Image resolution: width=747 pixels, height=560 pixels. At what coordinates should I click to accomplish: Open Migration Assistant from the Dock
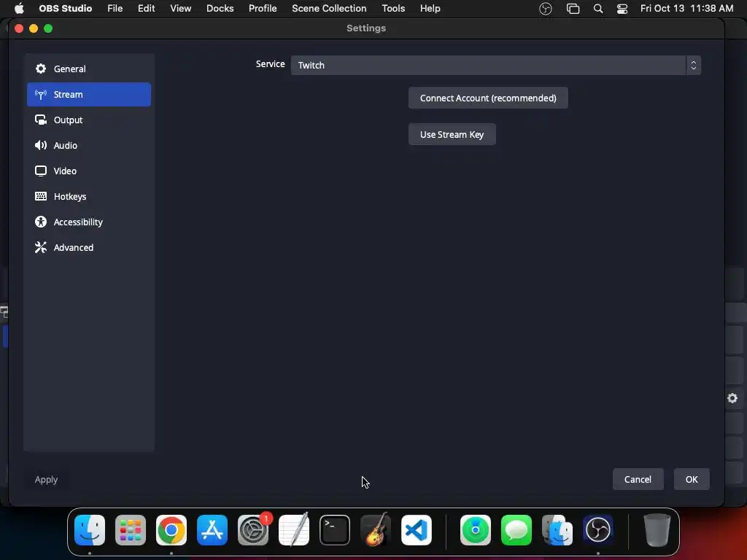(557, 530)
